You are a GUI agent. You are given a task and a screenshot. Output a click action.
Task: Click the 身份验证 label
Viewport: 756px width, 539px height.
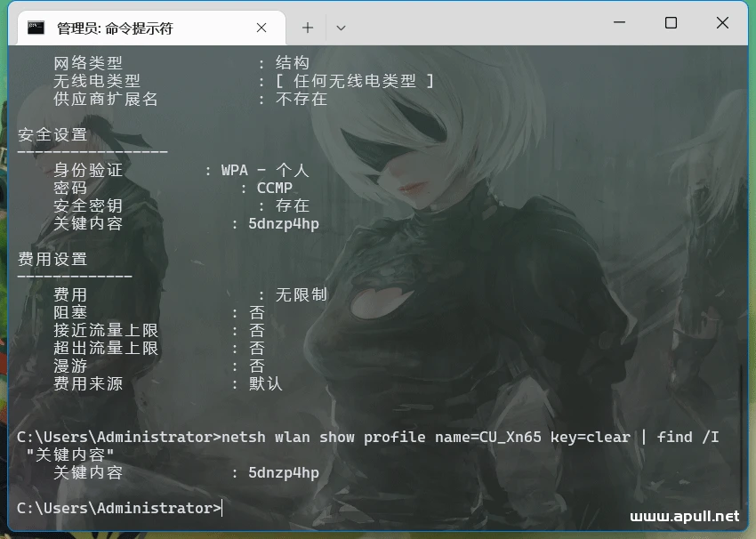[88, 170]
